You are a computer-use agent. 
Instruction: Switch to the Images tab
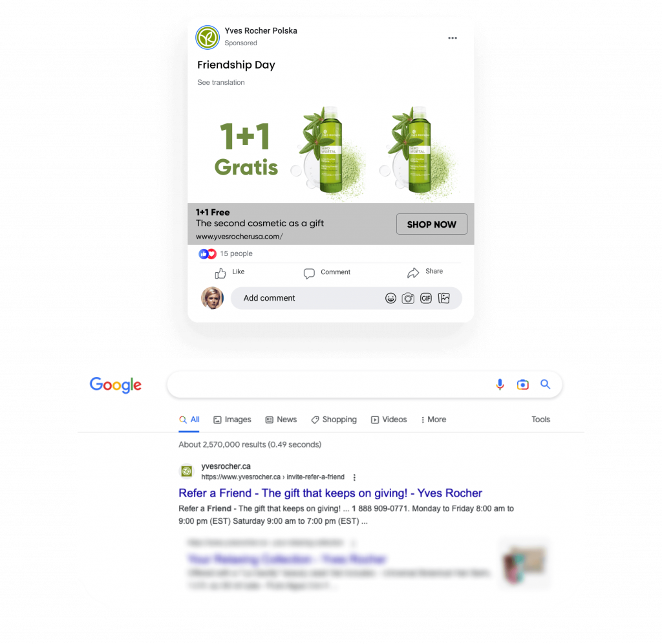[x=232, y=420]
